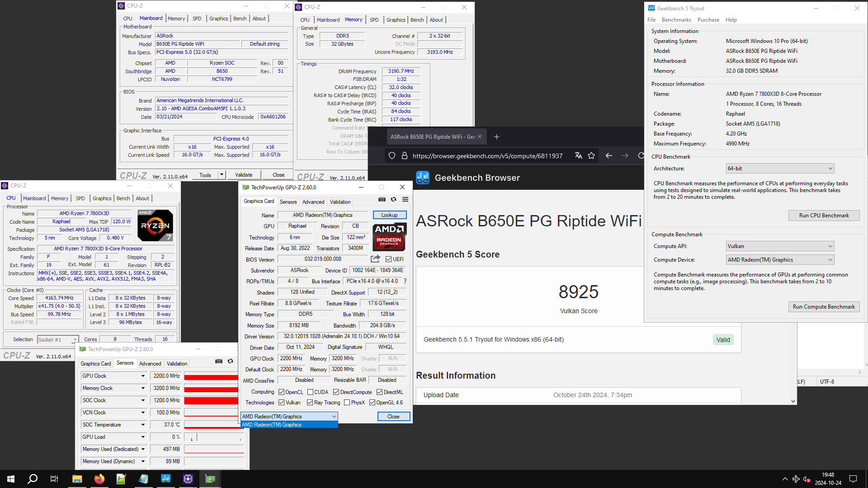Bookmark the Geekbench page with star icon
This screenshot has height=488, width=868.
(591, 155)
